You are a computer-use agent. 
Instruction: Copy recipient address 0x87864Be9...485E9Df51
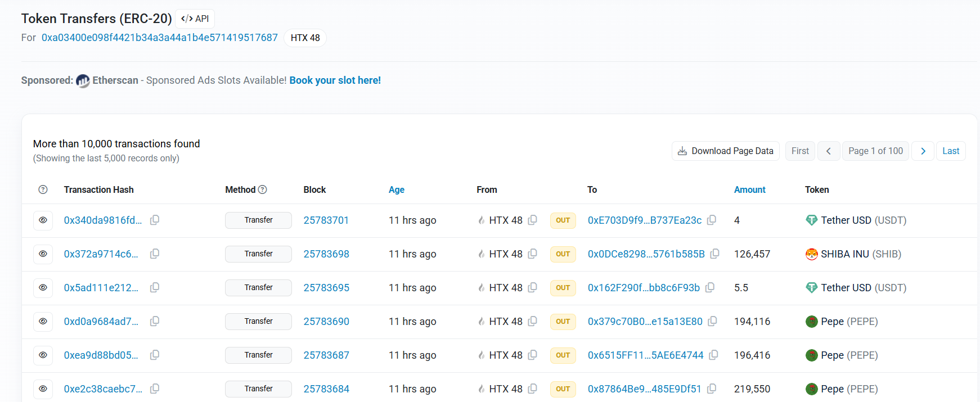[712, 389]
